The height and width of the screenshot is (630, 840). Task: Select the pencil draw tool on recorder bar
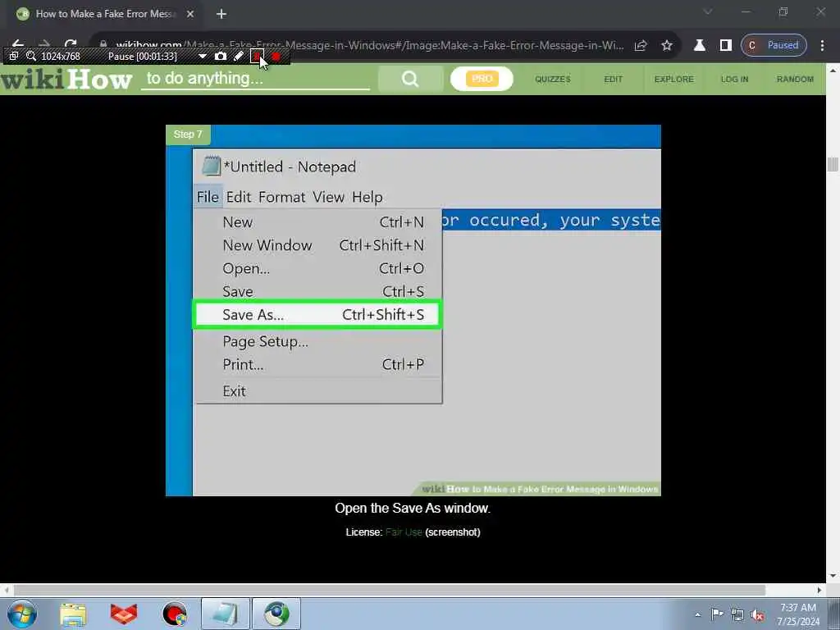[239, 56]
